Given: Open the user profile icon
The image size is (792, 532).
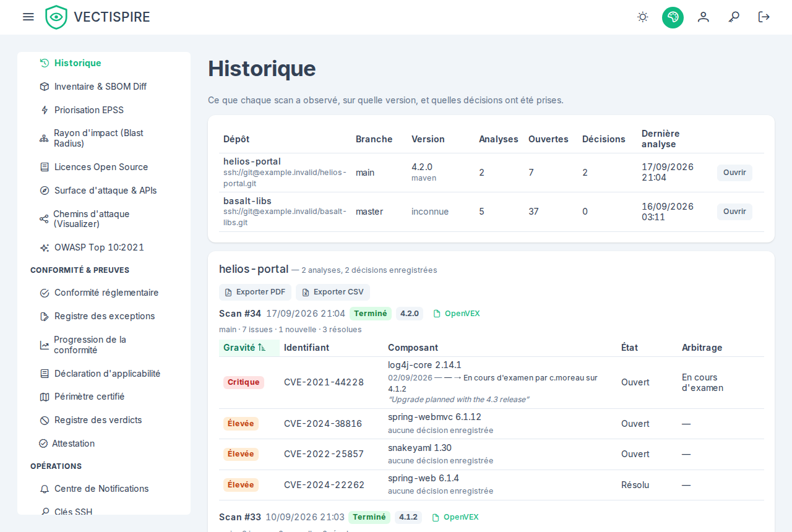Looking at the screenshot, I should (x=704, y=17).
